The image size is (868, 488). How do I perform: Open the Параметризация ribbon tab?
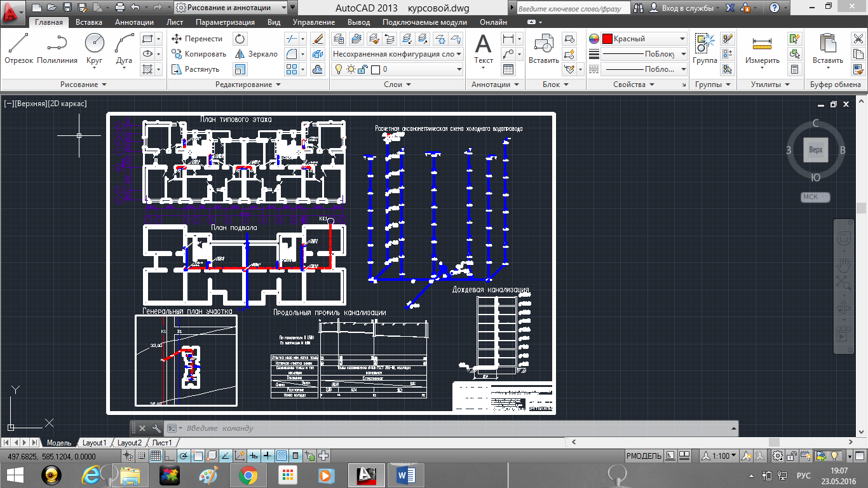pos(225,22)
